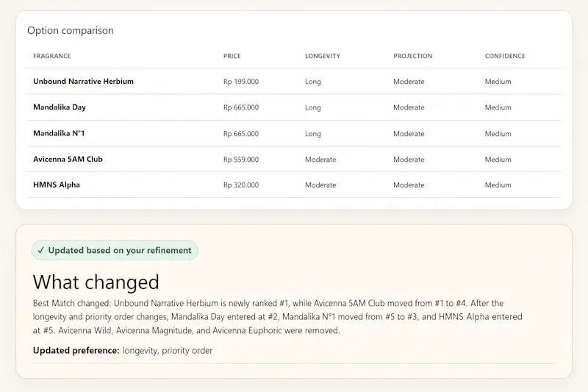Click the price 'Rp 559.000'

(241, 160)
